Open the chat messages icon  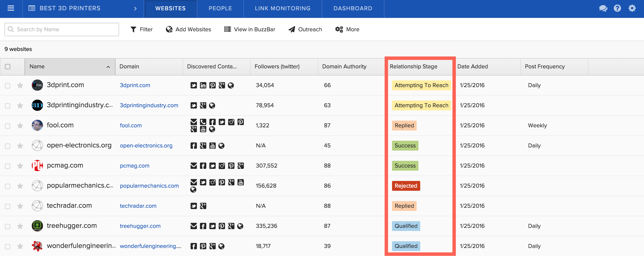pos(603,8)
